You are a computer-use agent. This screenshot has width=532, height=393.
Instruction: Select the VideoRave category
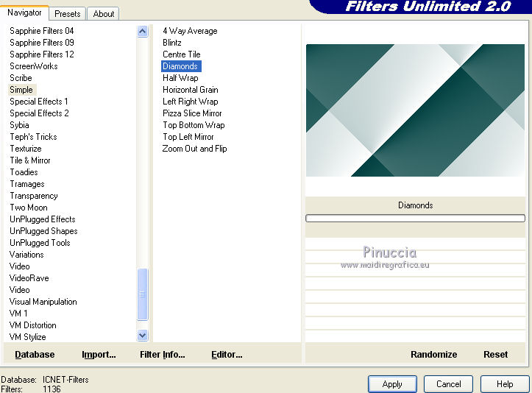coord(29,278)
